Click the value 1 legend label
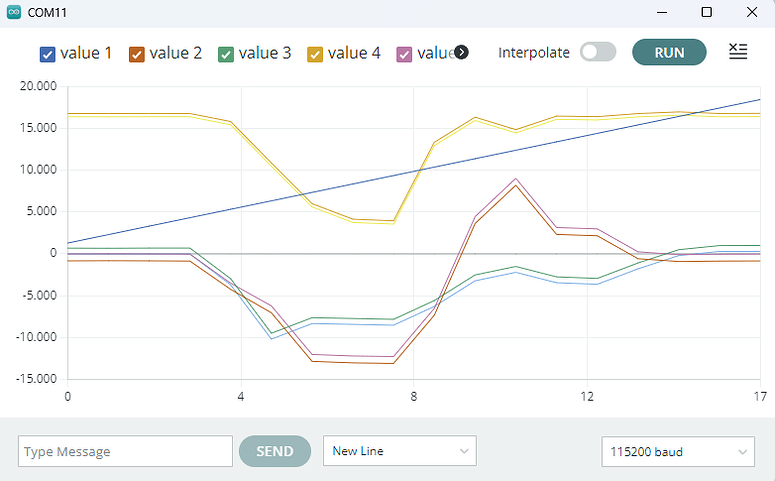The width and height of the screenshot is (775, 481). tap(86, 53)
